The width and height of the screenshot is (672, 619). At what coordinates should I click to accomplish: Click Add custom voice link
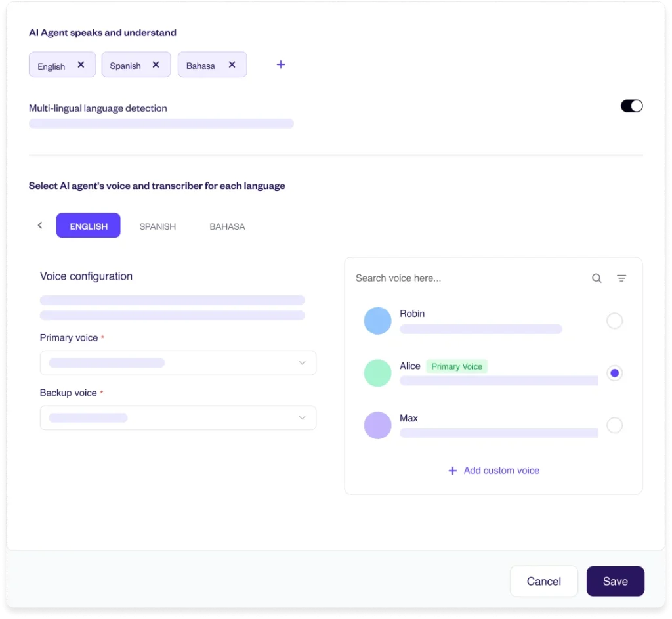[x=494, y=471]
